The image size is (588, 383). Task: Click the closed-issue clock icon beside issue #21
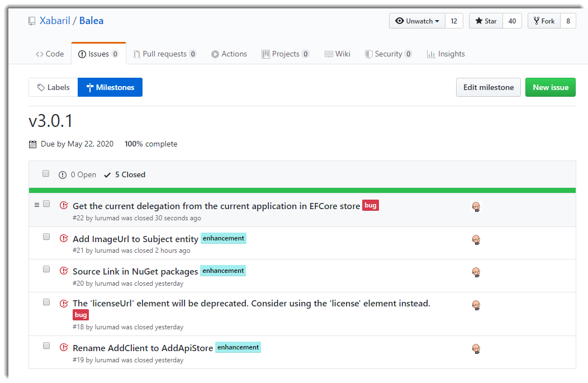[x=63, y=237]
